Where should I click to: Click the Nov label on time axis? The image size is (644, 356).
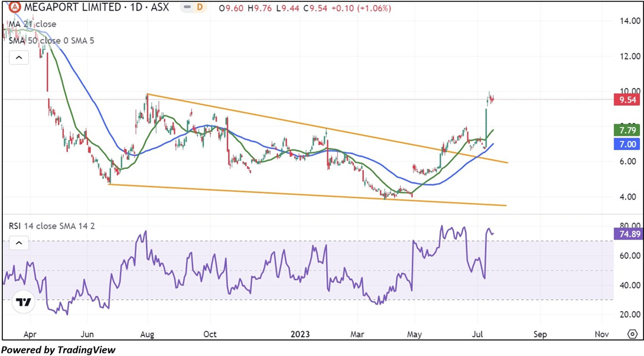pyautogui.click(x=601, y=335)
